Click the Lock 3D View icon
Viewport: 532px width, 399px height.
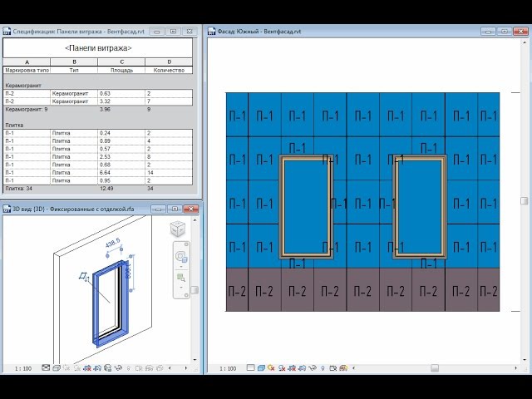click(x=108, y=368)
